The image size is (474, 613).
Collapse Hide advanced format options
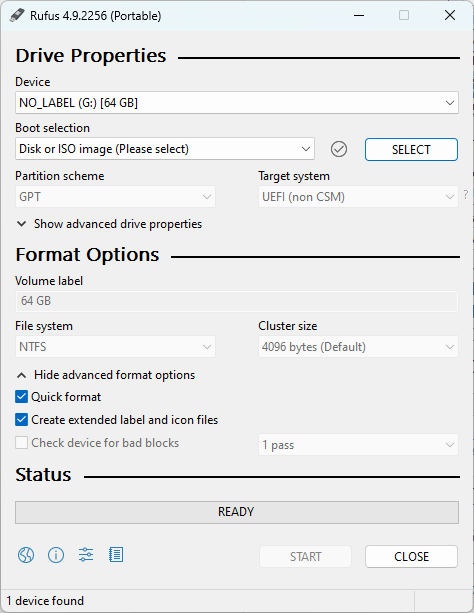106,375
